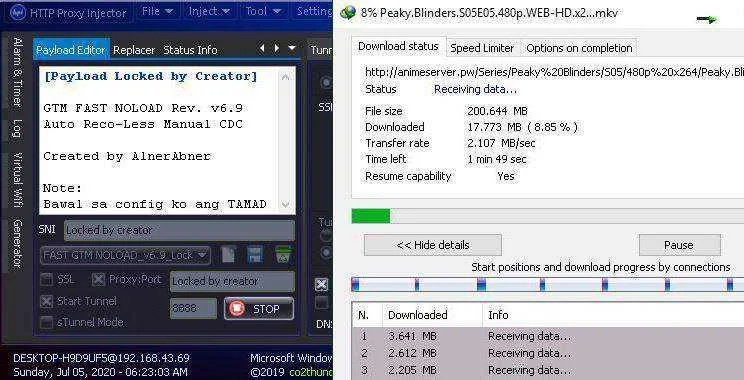
Task: Click the Receiving data status text
Action: point(475,89)
